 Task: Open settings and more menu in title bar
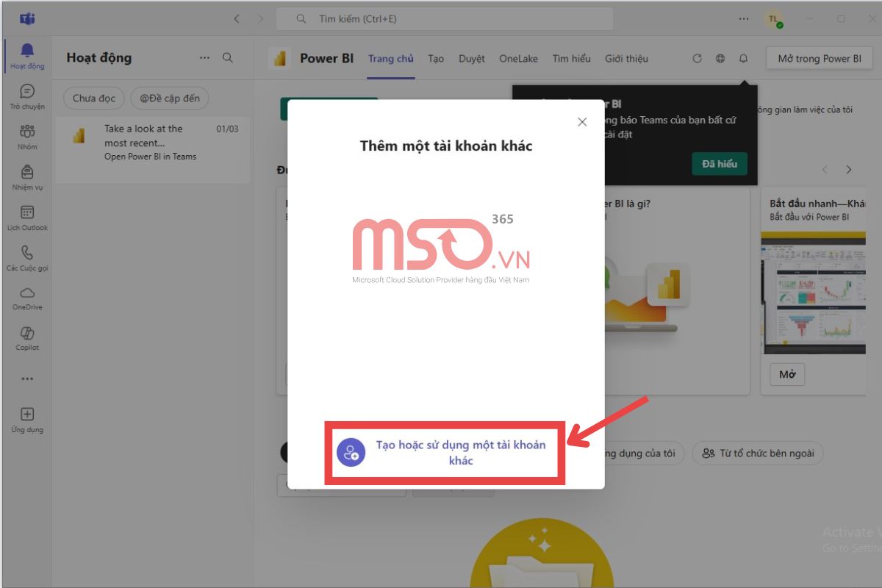[x=745, y=19]
